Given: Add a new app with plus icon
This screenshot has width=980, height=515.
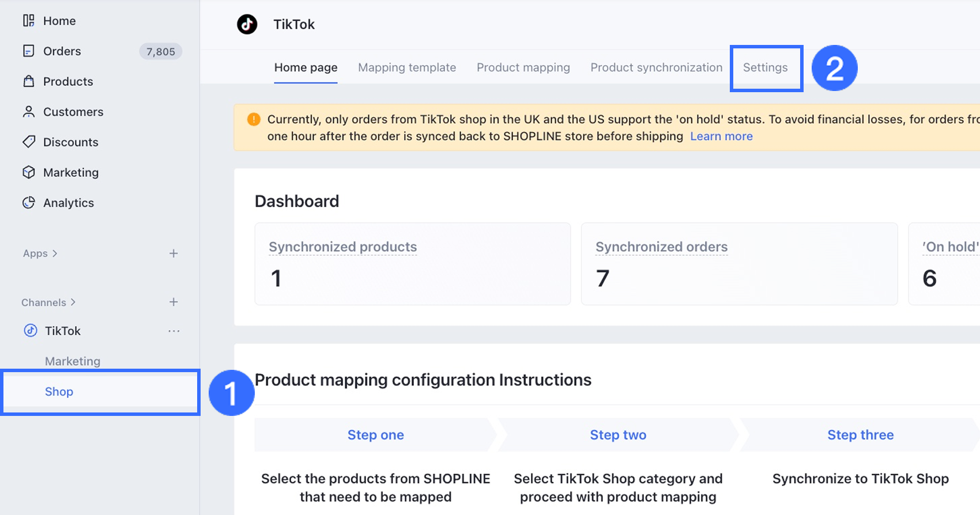Looking at the screenshot, I should click(174, 253).
